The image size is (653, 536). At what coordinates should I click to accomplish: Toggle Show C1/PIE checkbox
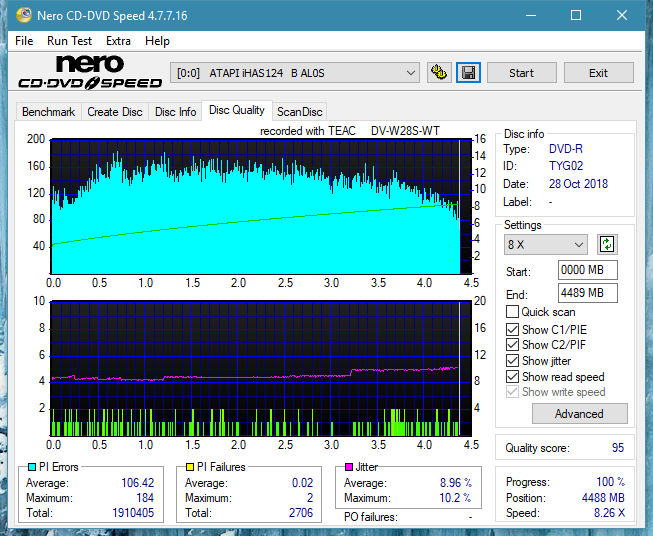coord(512,329)
